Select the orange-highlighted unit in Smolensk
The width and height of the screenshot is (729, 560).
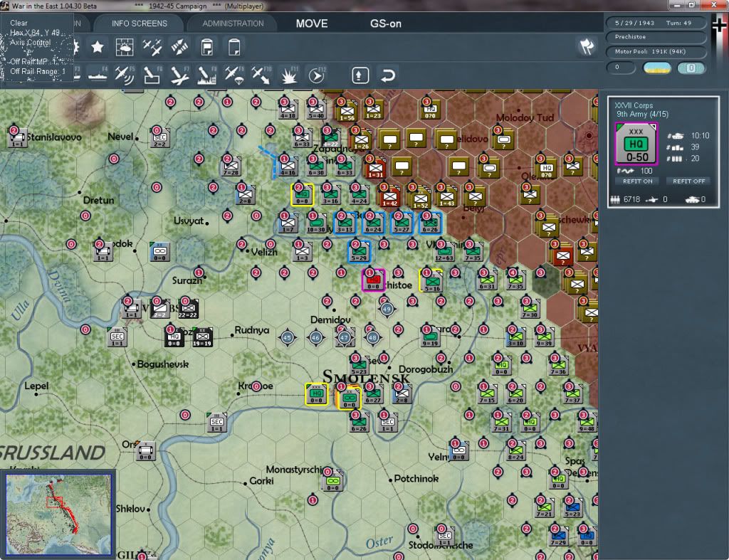pos(349,398)
